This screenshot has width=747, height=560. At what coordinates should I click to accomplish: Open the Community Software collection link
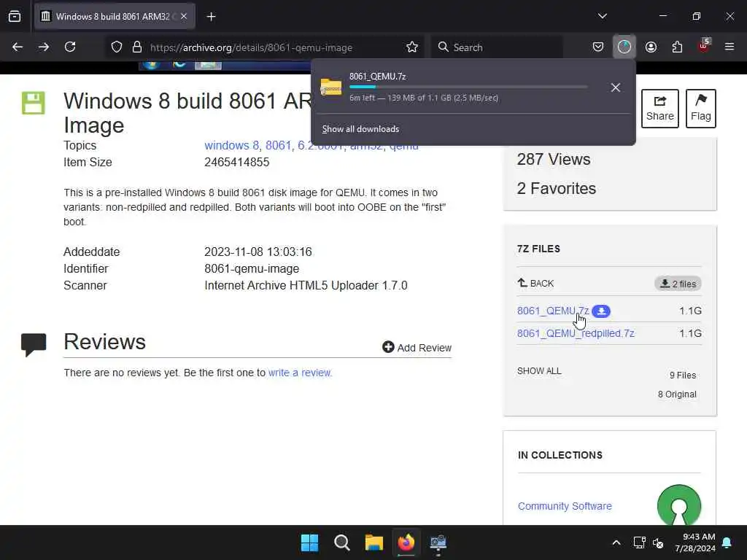[565, 506]
